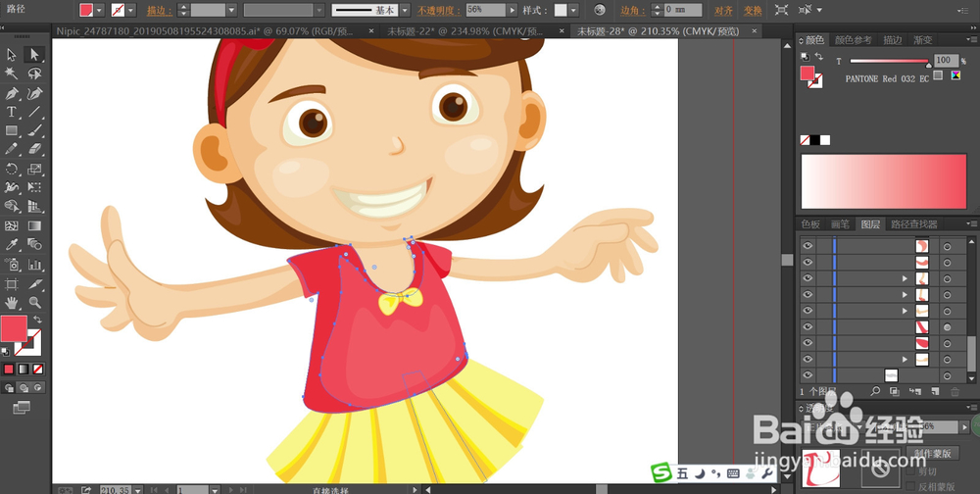
Task: Set toolbox paint mode to None
Action: point(38,369)
